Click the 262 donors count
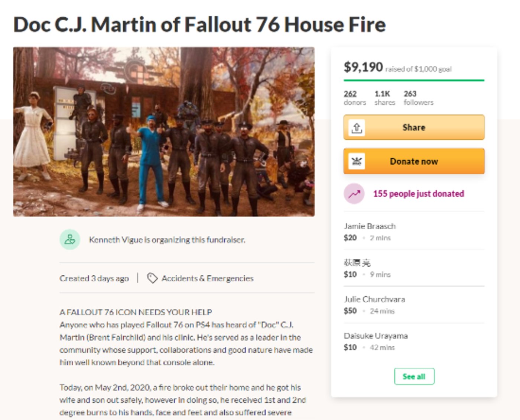Image resolution: width=520 pixels, height=420 pixels. pyautogui.click(x=355, y=98)
